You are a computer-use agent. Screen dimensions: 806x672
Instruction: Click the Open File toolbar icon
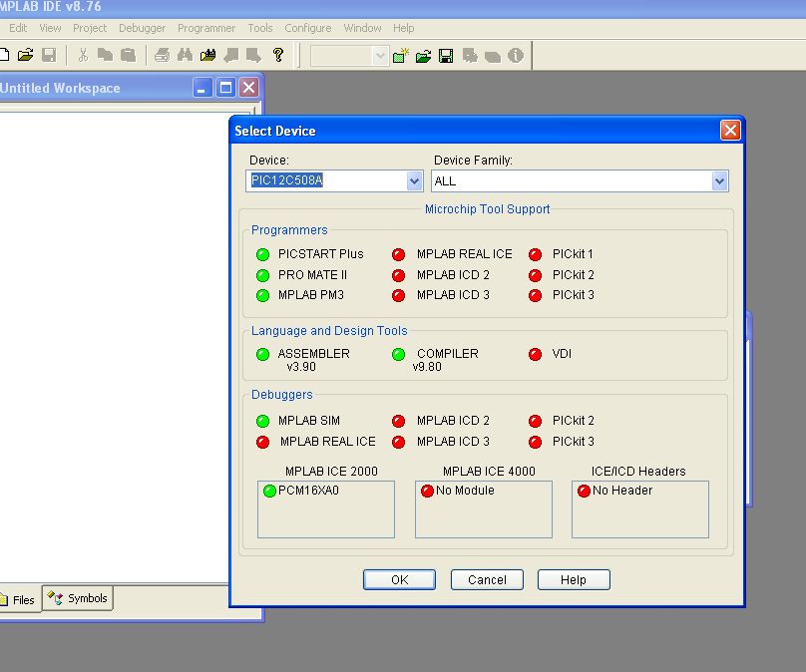[x=25, y=55]
